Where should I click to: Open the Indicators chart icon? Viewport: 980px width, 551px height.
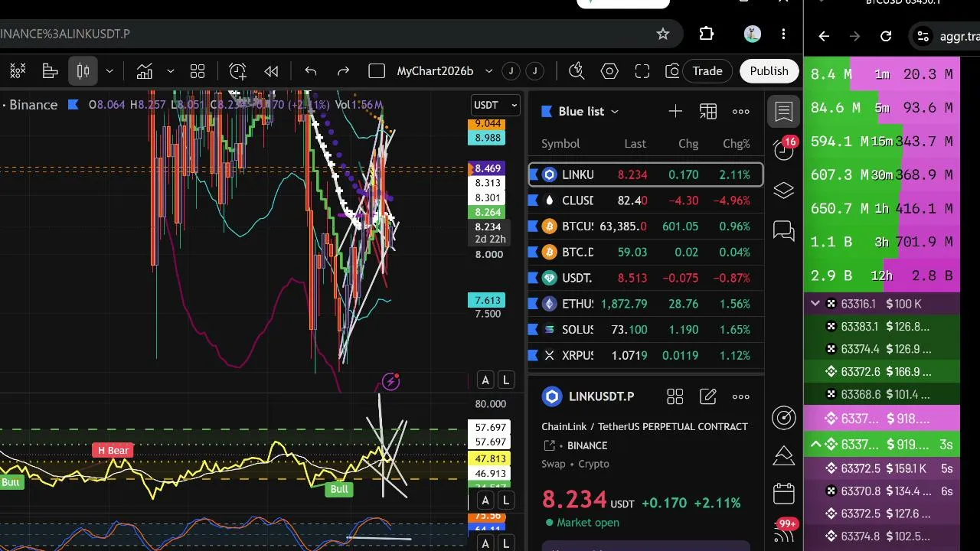click(145, 71)
